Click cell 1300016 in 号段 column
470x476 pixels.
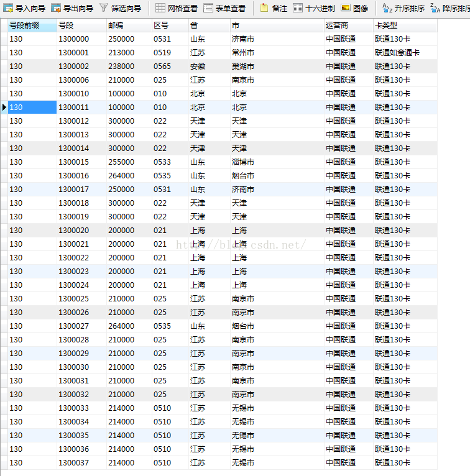(x=81, y=175)
